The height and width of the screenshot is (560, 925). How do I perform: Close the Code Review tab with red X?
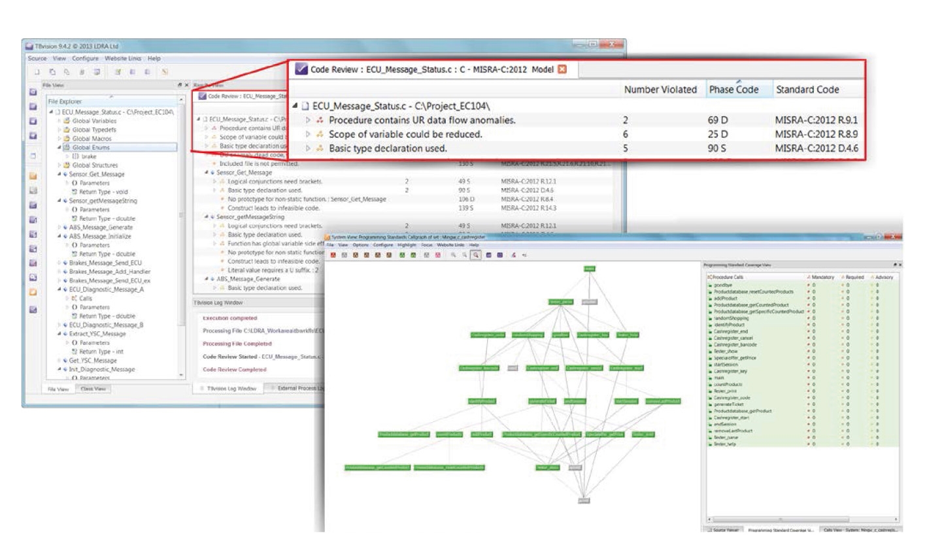(x=562, y=69)
